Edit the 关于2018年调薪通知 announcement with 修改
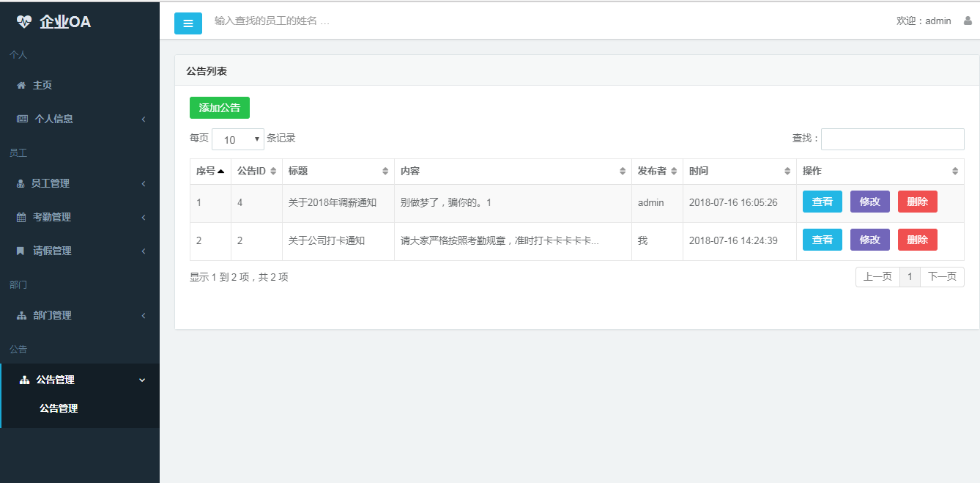This screenshot has width=980, height=483. pos(870,202)
